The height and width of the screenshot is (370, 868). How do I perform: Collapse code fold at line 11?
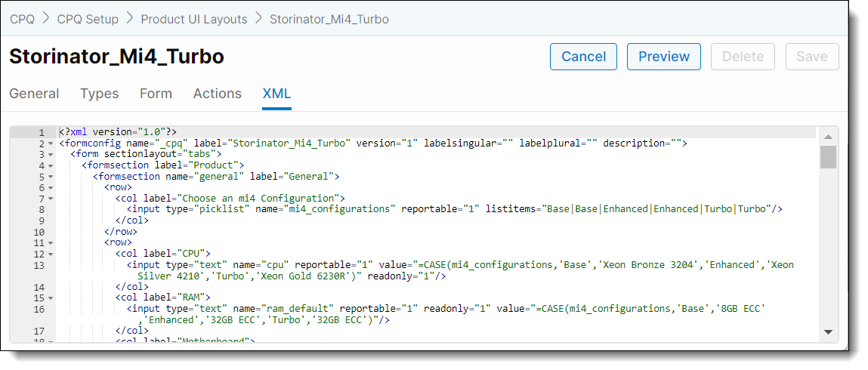coord(51,243)
